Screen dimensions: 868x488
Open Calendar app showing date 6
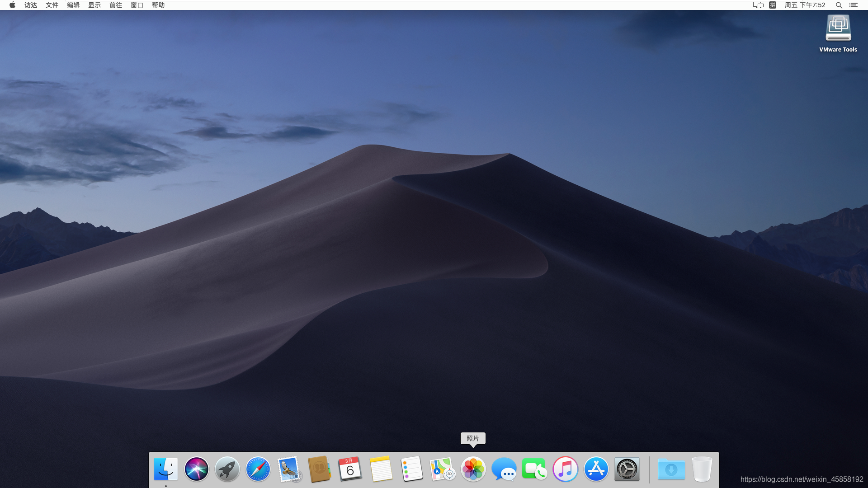[x=350, y=469]
